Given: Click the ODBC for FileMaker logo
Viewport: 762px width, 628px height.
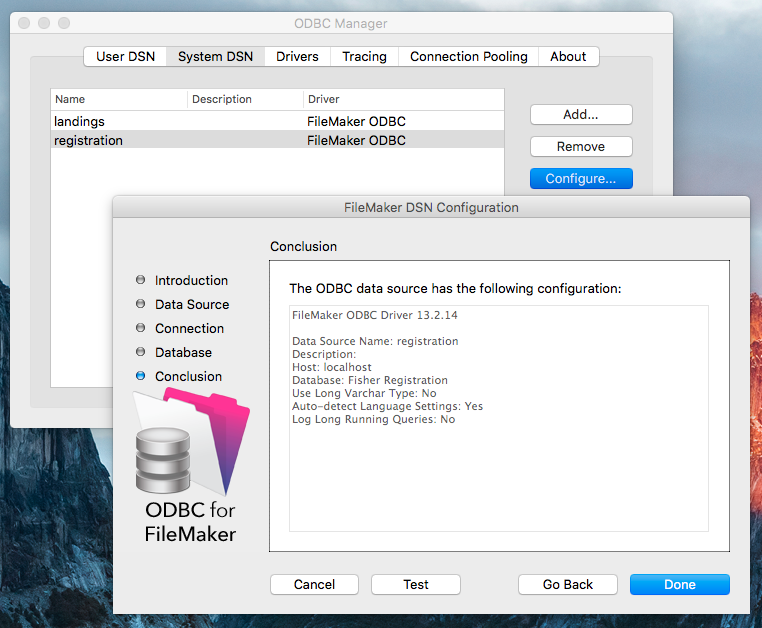Looking at the screenshot, I should (191, 466).
